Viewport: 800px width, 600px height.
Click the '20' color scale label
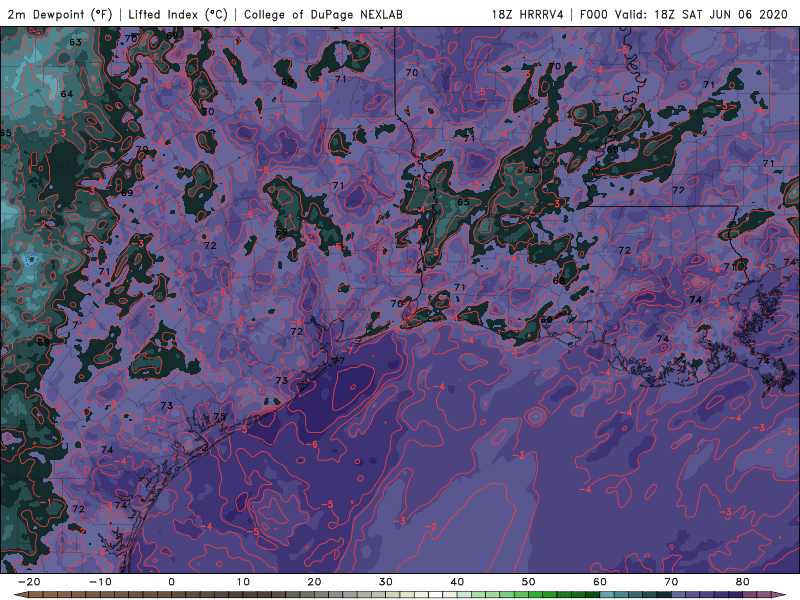coord(314,582)
